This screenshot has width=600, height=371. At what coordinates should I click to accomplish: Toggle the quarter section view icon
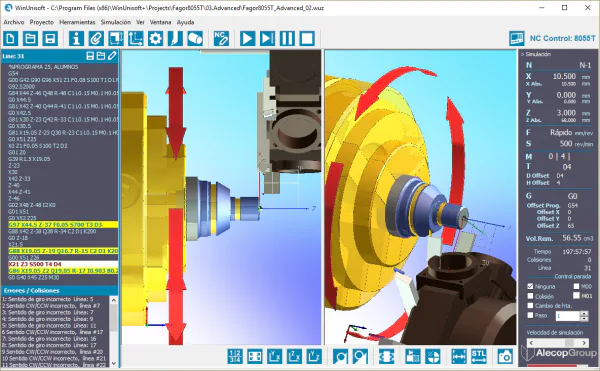coord(433,356)
